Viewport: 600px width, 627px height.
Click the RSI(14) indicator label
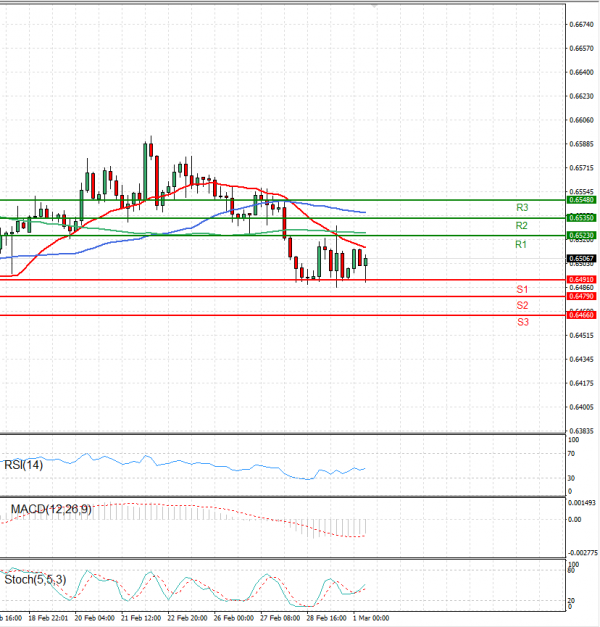[23, 465]
